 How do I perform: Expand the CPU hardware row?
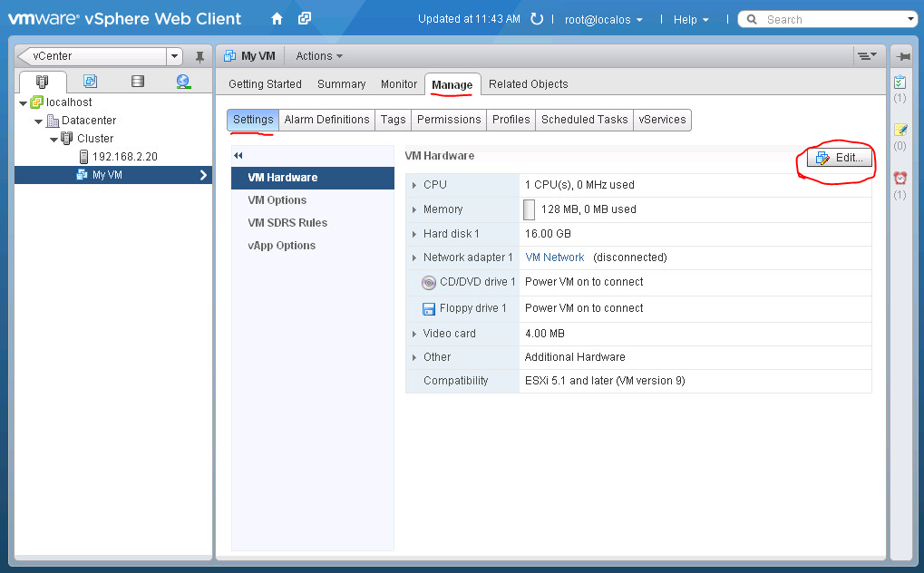[414, 185]
